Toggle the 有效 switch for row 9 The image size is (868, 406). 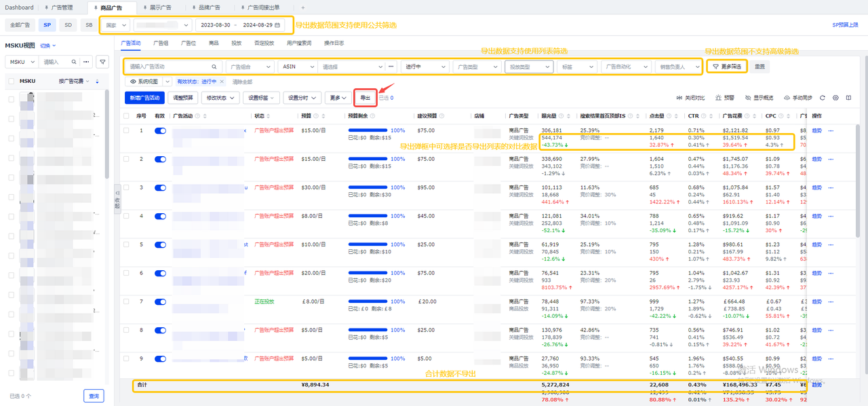point(160,358)
